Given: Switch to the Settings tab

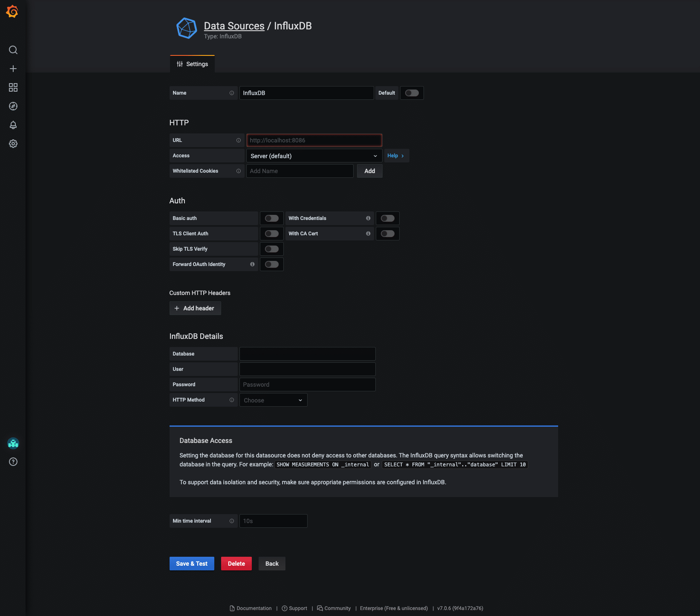Looking at the screenshot, I should pyautogui.click(x=192, y=64).
